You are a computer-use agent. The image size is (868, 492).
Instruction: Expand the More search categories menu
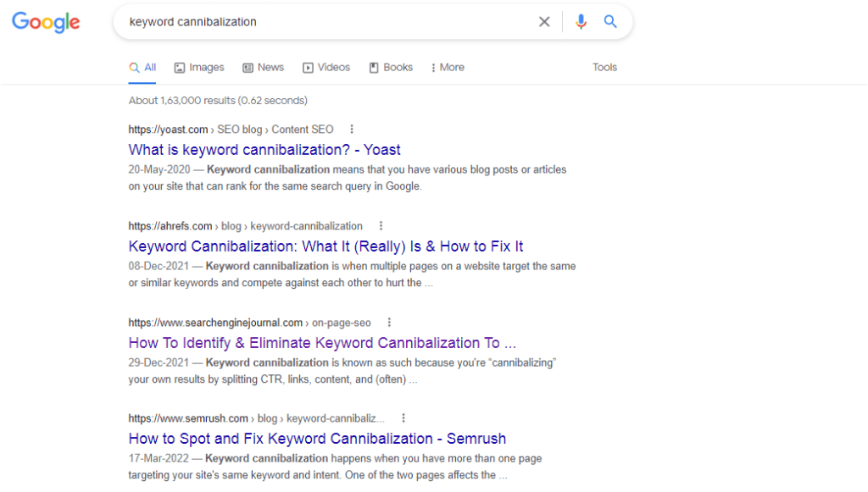(x=448, y=68)
